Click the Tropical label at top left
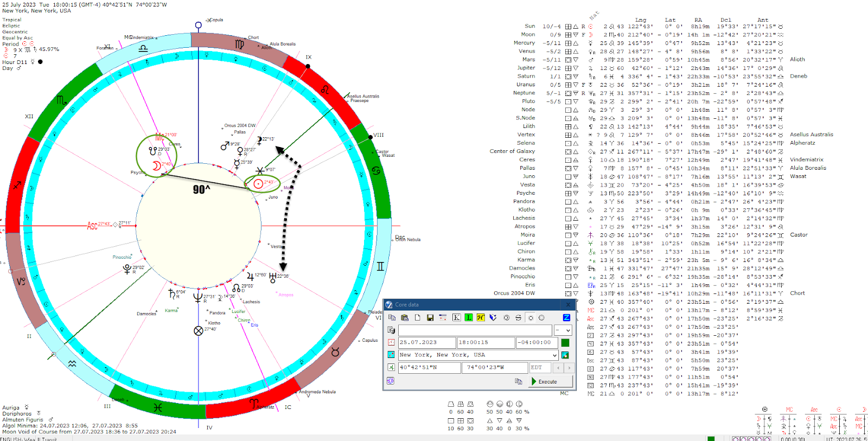This screenshot has width=868, height=441. click(x=12, y=20)
